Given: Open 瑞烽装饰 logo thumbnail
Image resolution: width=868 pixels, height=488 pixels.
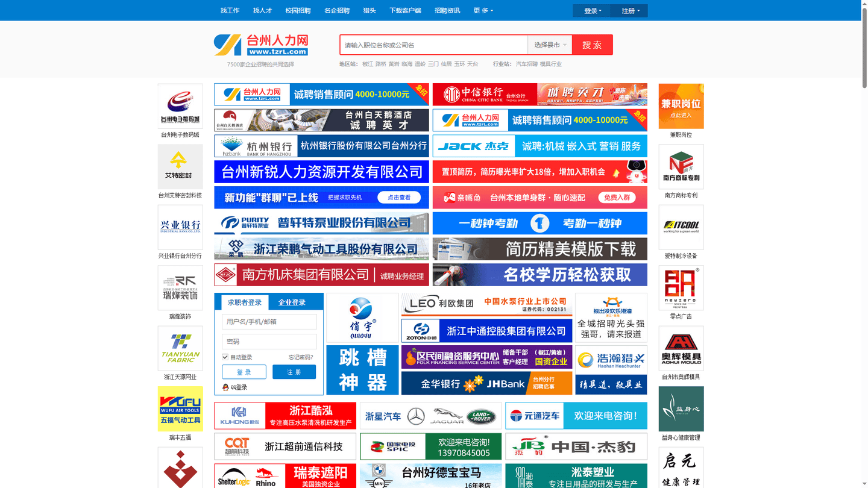Looking at the screenshot, I should tap(180, 288).
